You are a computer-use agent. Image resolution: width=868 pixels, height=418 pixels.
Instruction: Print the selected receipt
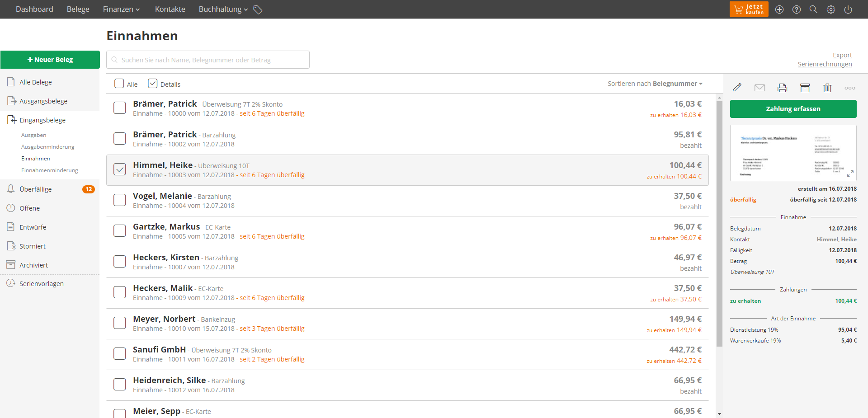(x=782, y=88)
